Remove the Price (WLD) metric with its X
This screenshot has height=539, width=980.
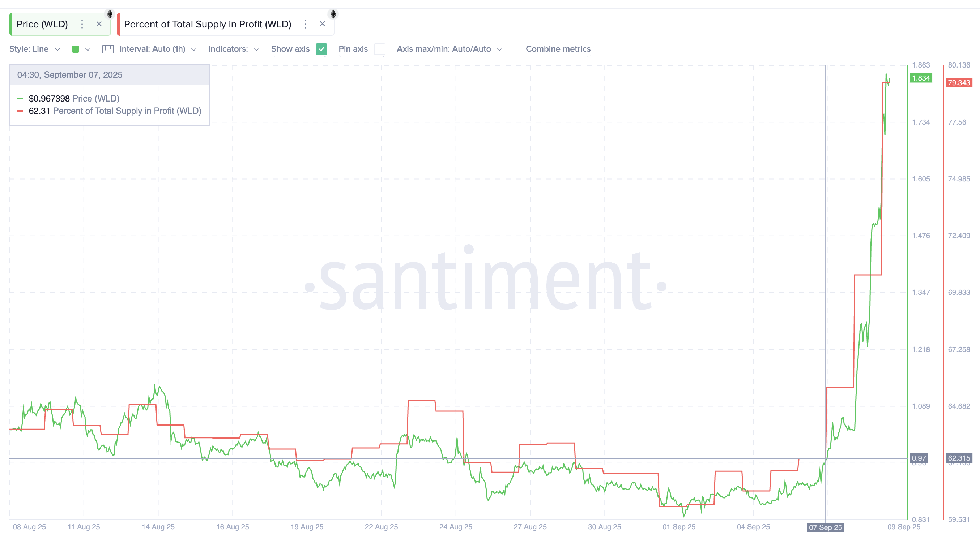tap(99, 24)
